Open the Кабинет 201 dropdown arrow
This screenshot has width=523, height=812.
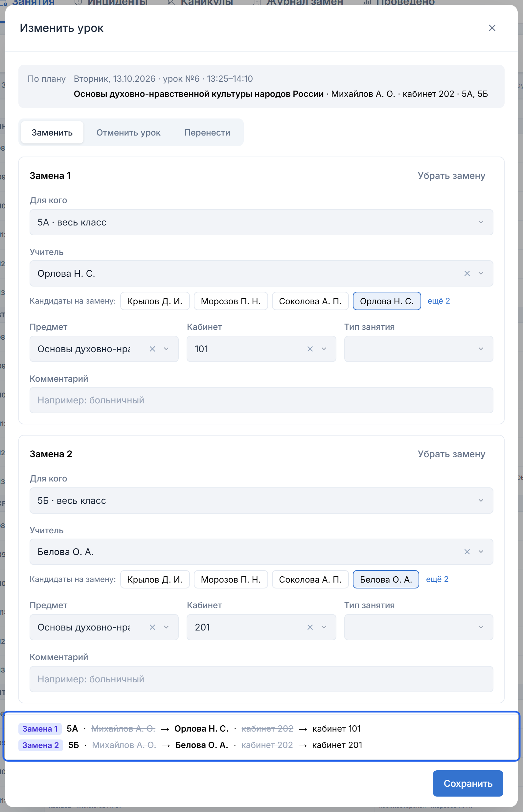tap(324, 627)
